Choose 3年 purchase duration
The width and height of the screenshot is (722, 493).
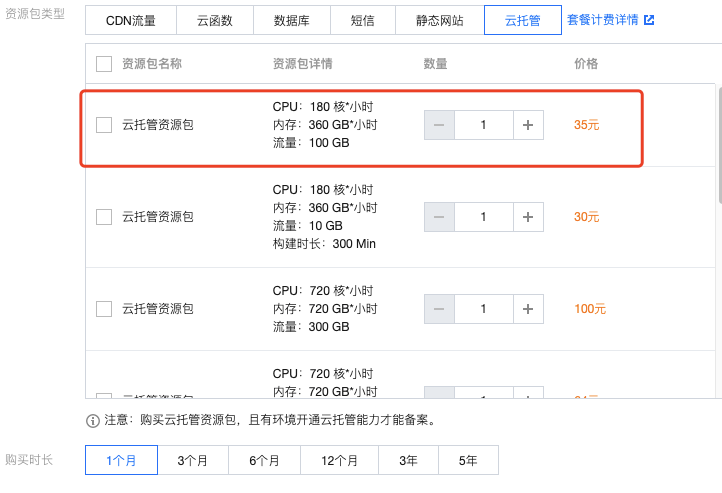[x=409, y=461]
